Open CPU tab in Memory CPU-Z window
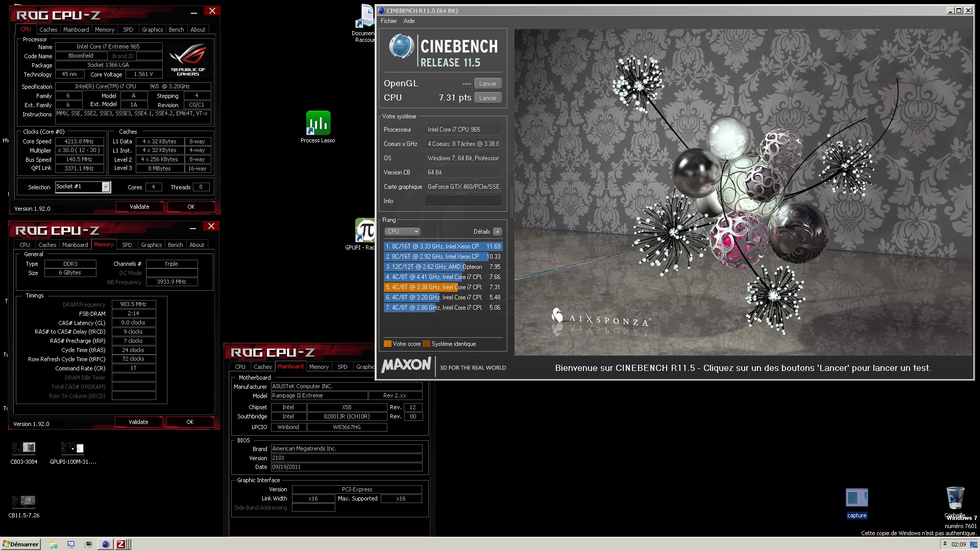This screenshot has height=551, width=980. tap(24, 245)
